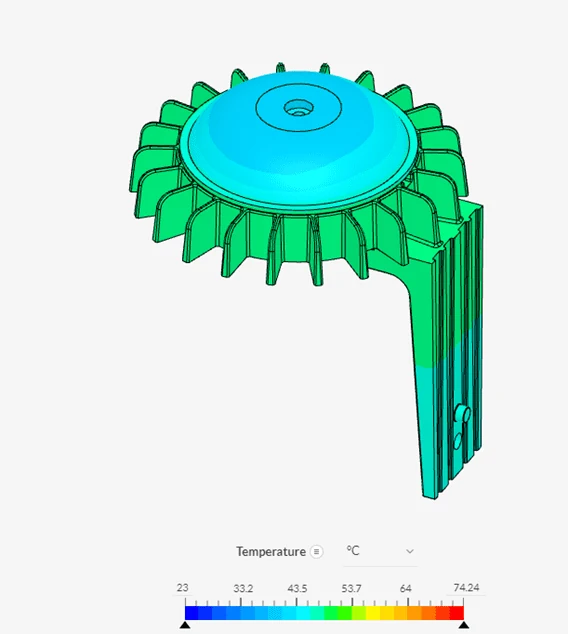
Task: Open the °C unit dropdown
Action: click(380, 552)
